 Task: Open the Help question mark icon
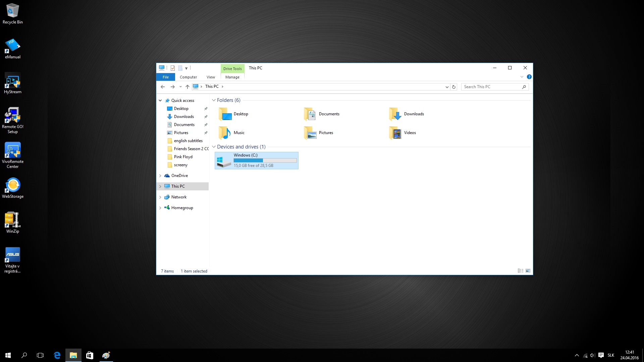click(x=529, y=77)
